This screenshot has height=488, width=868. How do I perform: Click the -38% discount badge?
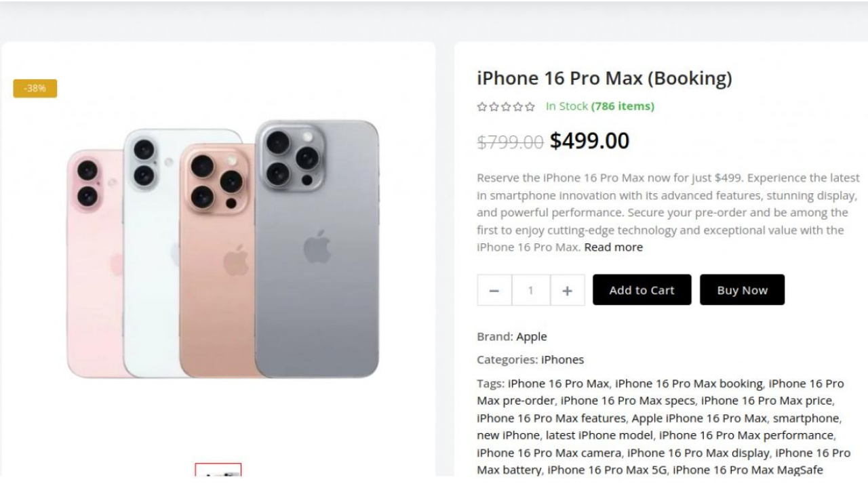point(35,88)
